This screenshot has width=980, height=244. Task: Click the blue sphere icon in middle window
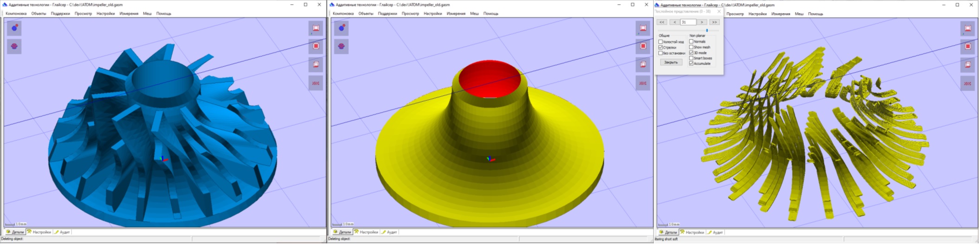point(341,28)
